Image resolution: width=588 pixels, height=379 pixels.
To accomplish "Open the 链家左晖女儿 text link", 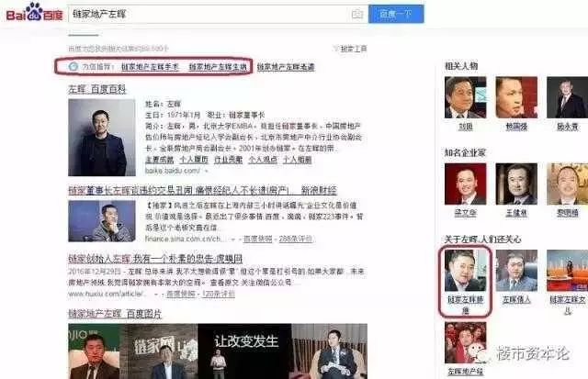I will pos(568,305).
